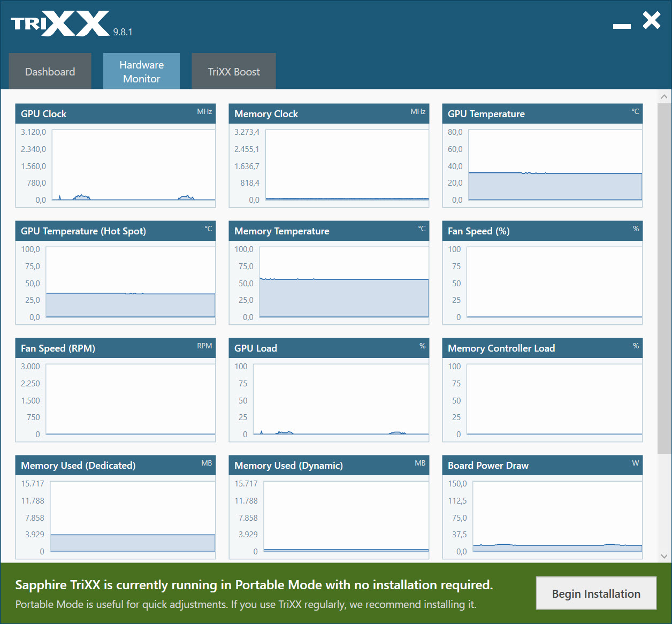
Task: Click the scrollbar up arrow
Action: pos(664,97)
